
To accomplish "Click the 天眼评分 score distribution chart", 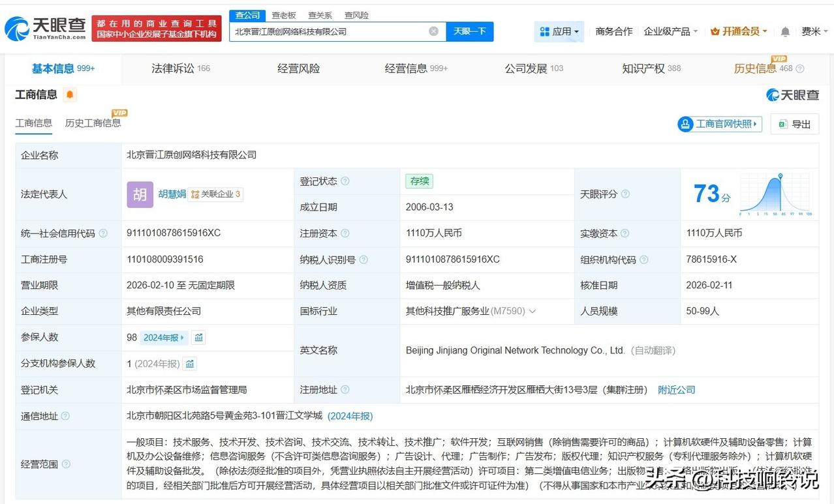I will (776, 194).
